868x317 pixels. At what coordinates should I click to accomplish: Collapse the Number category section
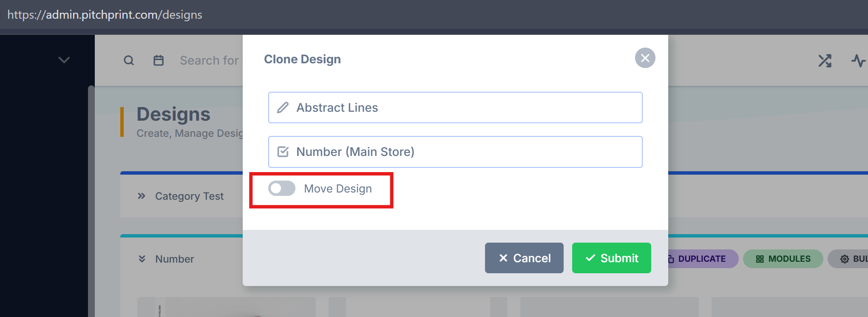point(142,259)
